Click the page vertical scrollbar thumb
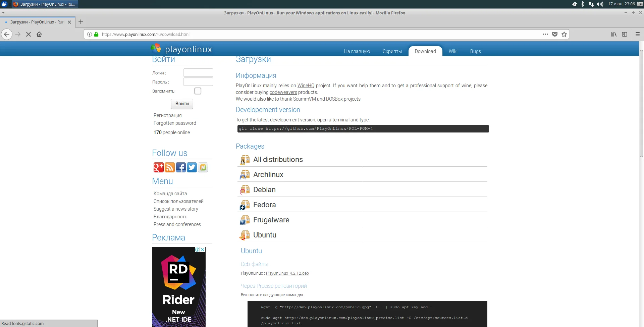The height and width of the screenshot is (327, 644). point(641,104)
